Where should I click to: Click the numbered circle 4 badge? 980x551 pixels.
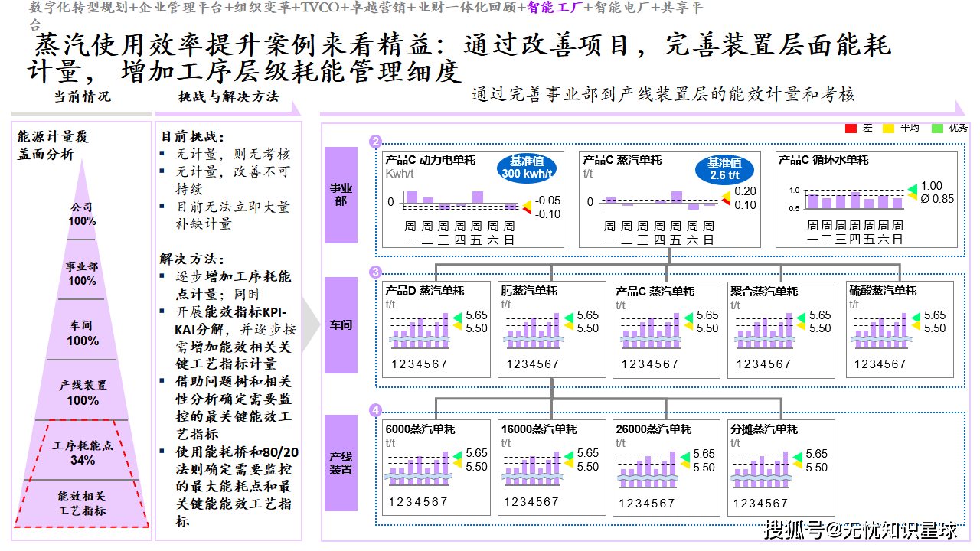coord(375,410)
